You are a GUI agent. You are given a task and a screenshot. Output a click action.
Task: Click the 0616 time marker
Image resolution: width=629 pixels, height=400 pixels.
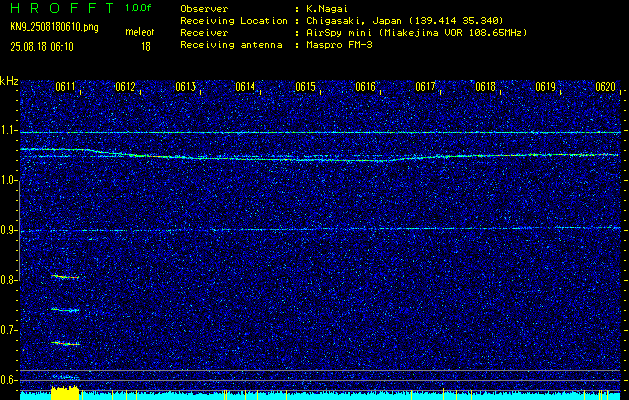pos(365,86)
